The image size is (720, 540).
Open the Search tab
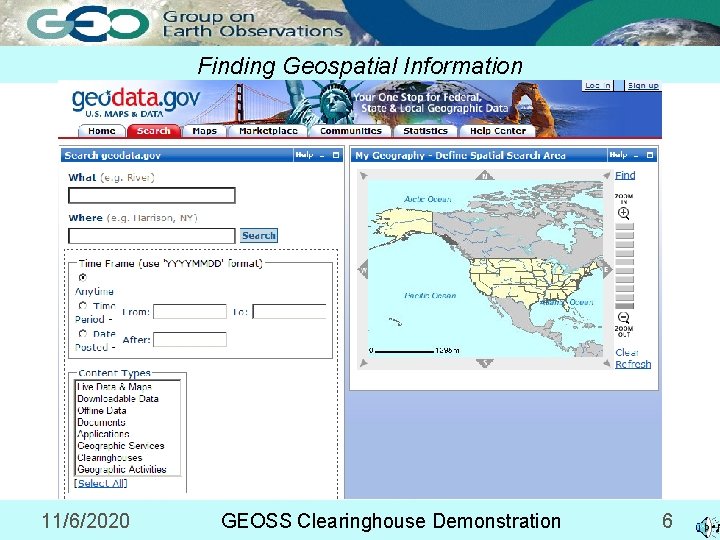153,131
